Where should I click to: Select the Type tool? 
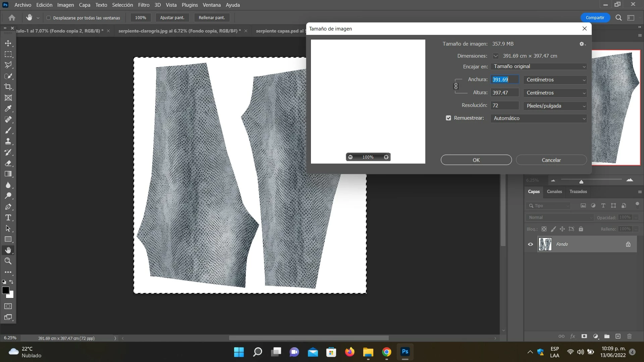8,218
